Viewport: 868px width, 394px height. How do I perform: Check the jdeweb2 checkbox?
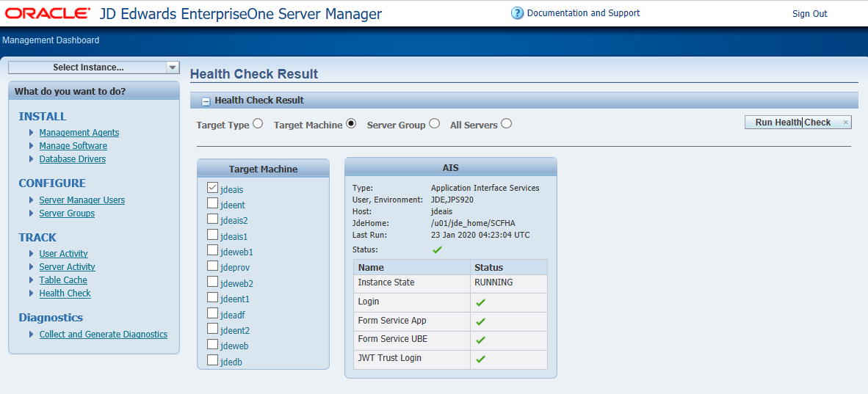click(x=212, y=282)
